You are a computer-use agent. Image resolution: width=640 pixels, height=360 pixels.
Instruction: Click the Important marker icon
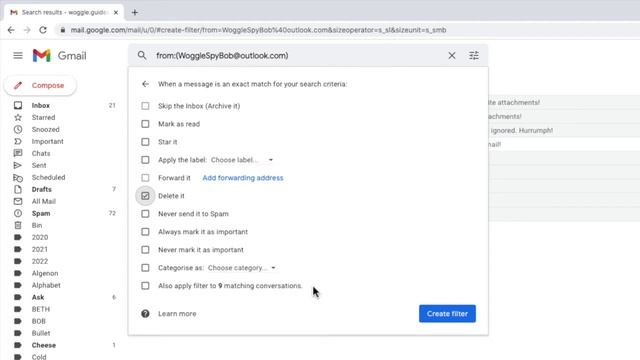18,141
